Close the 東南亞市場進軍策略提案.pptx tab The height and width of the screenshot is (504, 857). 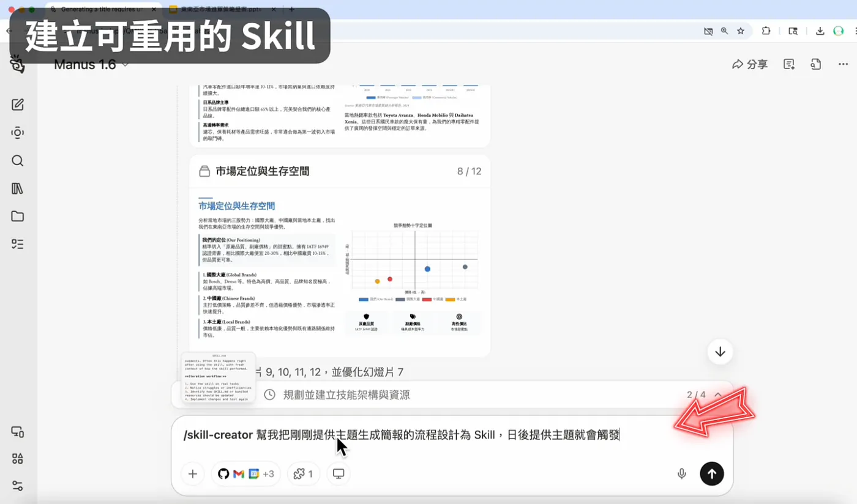tap(273, 10)
